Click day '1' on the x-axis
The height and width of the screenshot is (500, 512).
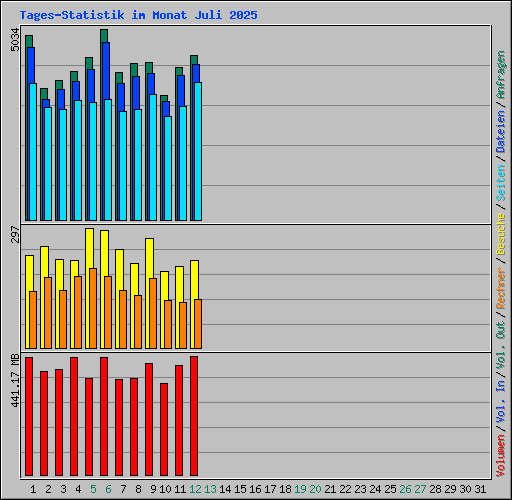tap(33, 489)
